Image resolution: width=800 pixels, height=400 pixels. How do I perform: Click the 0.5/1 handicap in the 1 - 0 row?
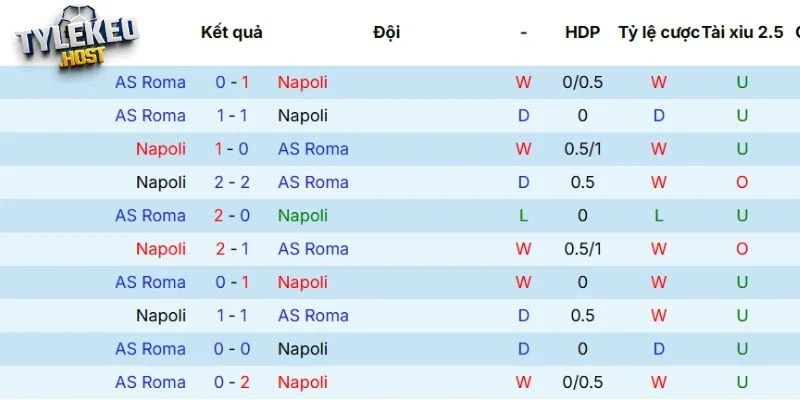point(582,149)
